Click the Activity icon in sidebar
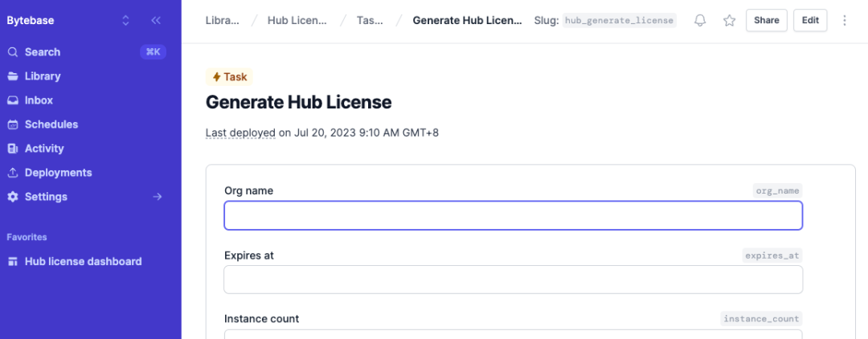The image size is (868, 339). point(13,149)
